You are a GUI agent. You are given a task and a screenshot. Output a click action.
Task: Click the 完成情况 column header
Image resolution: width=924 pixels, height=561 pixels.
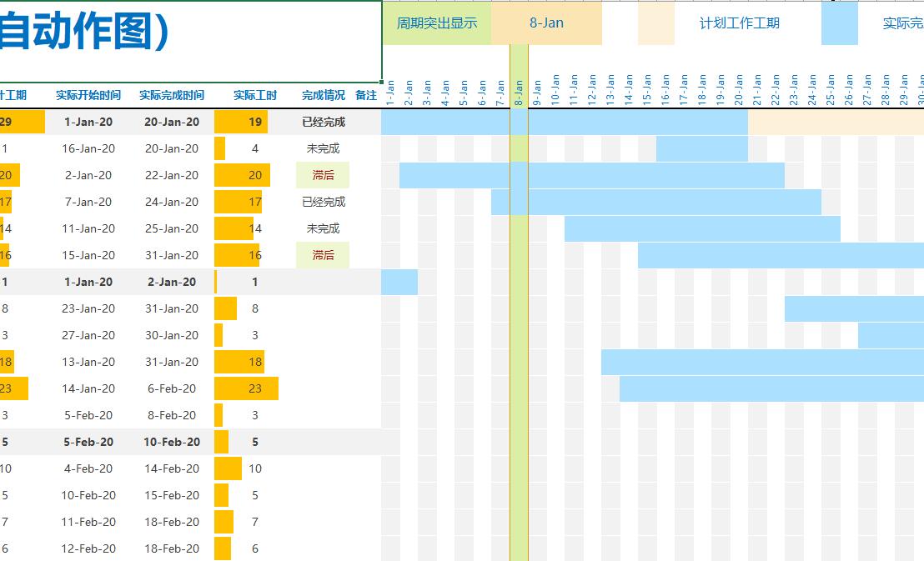(323, 95)
